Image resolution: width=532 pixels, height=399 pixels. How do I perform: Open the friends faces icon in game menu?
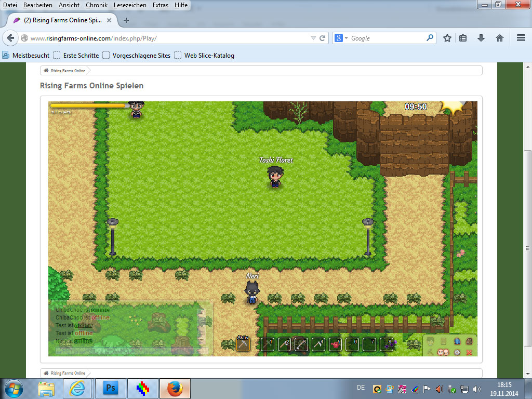tap(443, 352)
